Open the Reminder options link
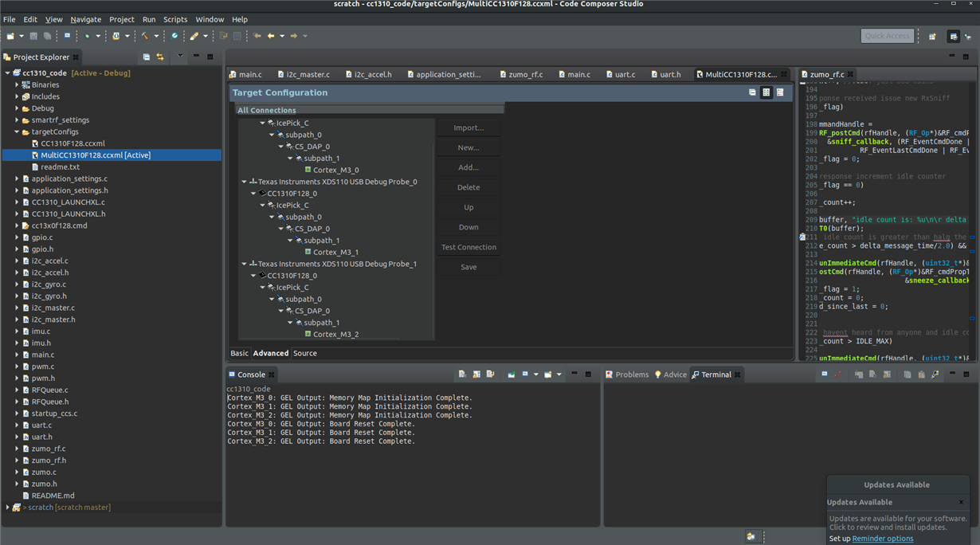The width and height of the screenshot is (980, 545). pos(882,539)
